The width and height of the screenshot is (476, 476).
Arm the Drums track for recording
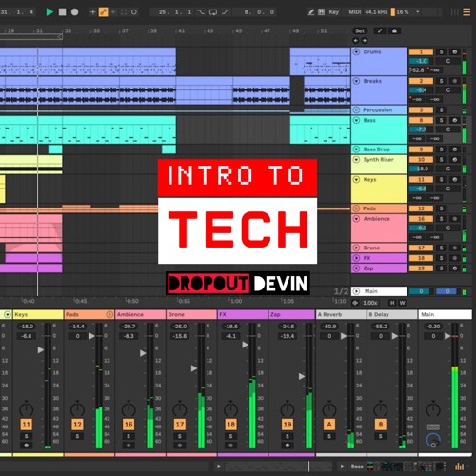[x=455, y=51]
